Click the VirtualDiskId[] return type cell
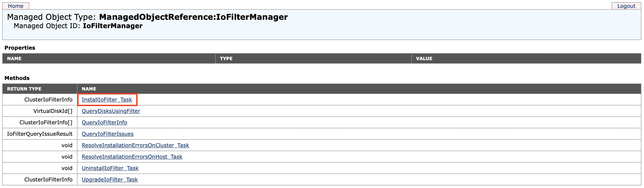 (53, 111)
